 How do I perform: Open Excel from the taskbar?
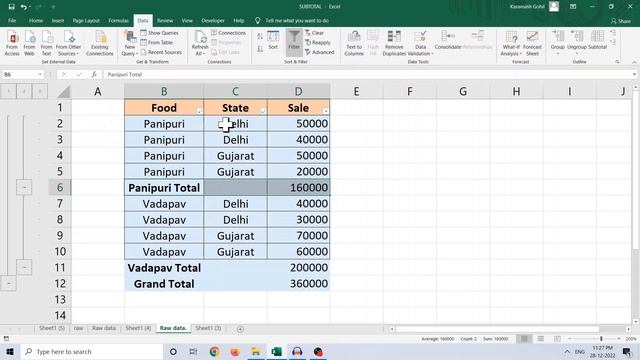tap(276, 351)
